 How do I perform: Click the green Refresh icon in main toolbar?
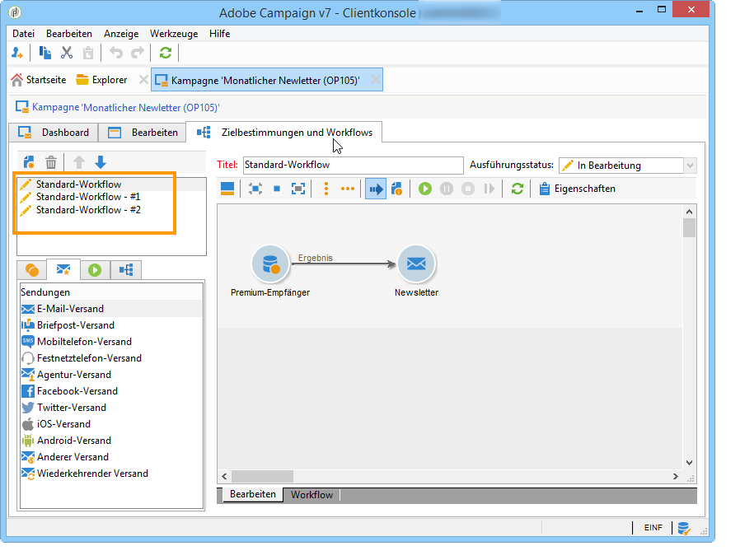coord(165,53)
